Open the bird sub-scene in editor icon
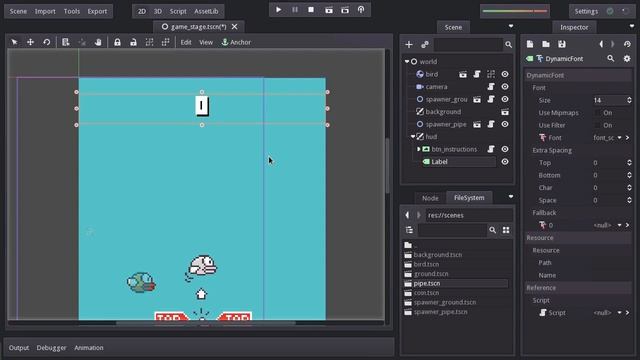The image size is (640, 360). click(x=462, y=74)
